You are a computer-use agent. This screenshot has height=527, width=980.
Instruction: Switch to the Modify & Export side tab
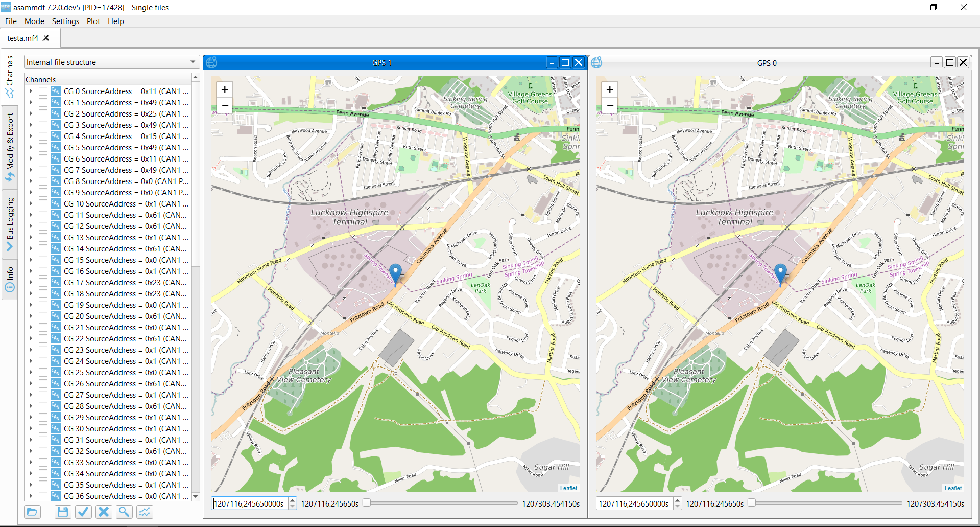coord(10,147)
